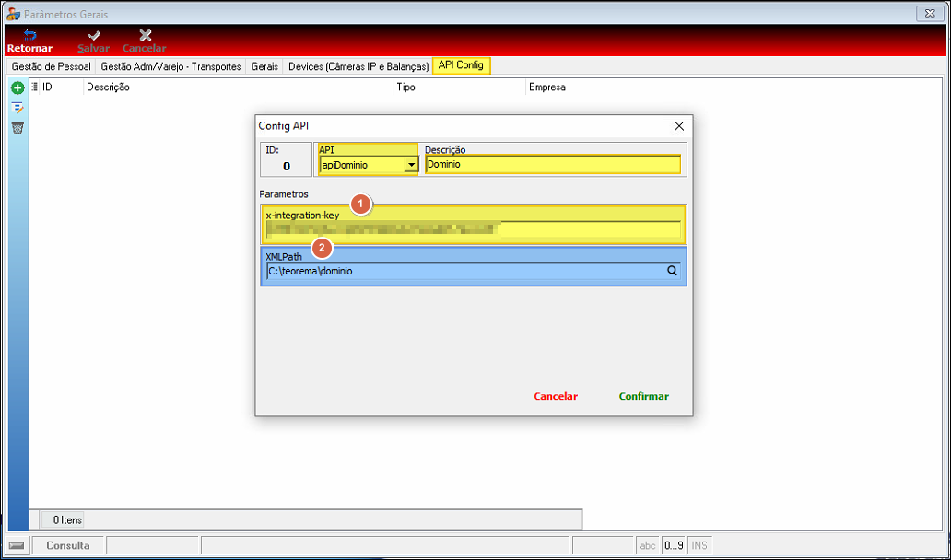951x560 pixels.
Task: Click the Cancelar toolbar button
Action: [x=145, y=41]
